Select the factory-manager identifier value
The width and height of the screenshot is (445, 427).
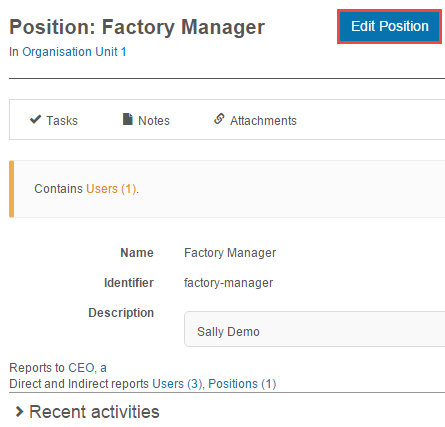(x=228, y=283)
